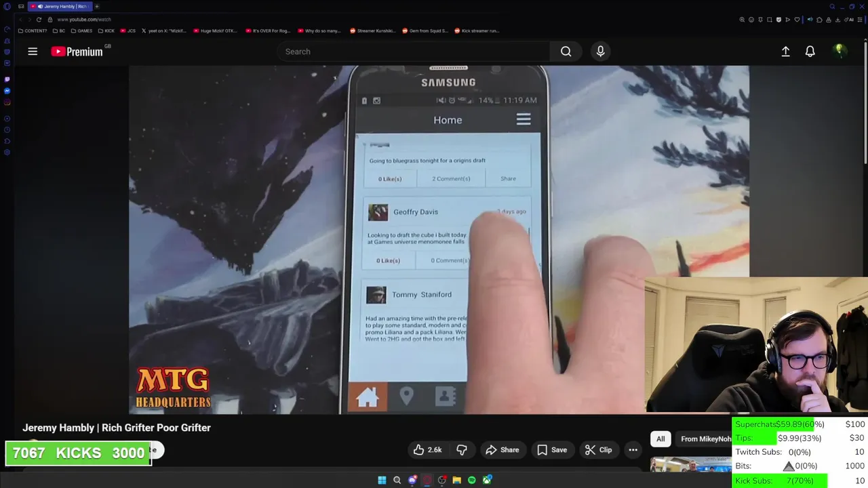The image size is (868, 488).
Task: Open the Huge Mizkif OTK bookmark
Action: pos(215,30)
